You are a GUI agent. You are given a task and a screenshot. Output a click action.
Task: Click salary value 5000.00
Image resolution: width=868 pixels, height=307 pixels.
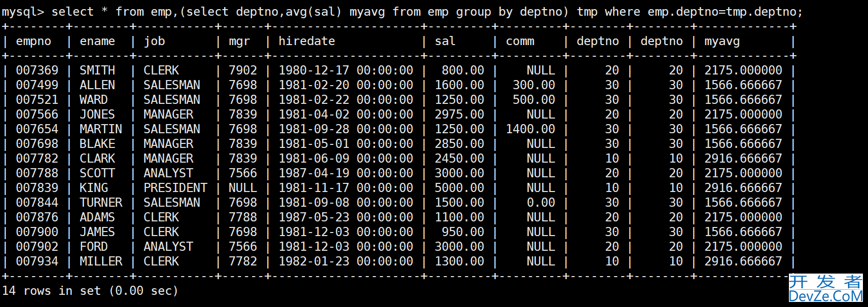[459, 188]
